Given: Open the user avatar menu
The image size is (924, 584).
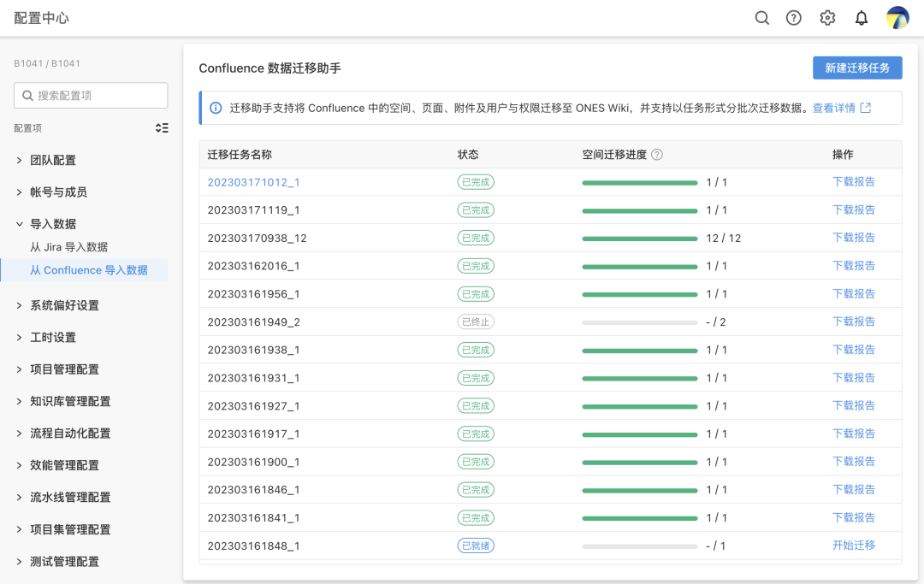Looking at the screenshot, I should (x=897, y=18).
